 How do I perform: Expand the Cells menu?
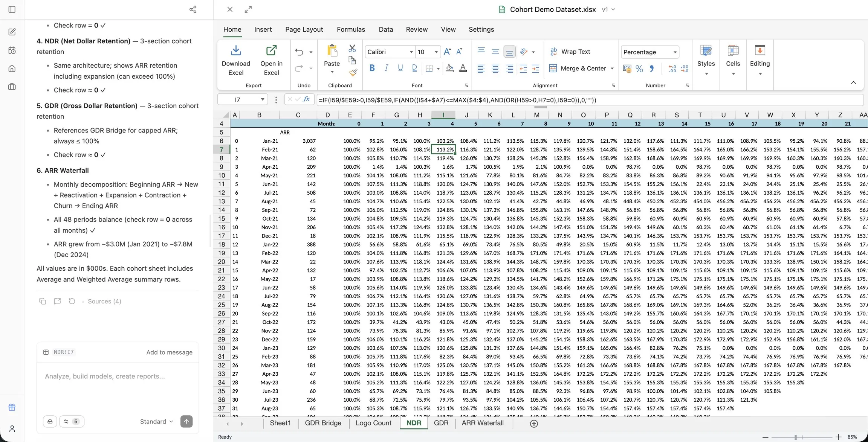[x=733, y=60]
